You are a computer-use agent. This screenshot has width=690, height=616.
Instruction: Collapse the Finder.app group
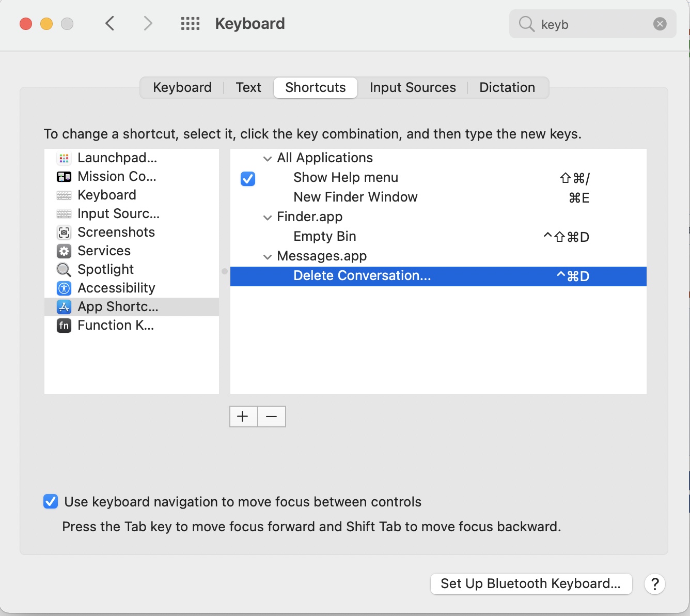click(268, 218)
